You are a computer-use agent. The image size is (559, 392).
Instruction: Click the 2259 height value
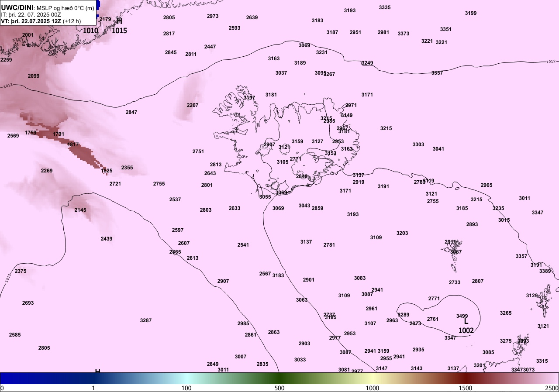[x=6, y=60]
